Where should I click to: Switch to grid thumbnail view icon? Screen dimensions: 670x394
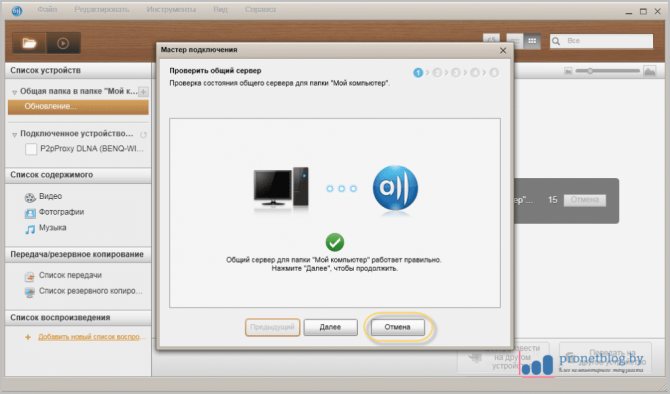pyautogui.click(x=532, y=41)
